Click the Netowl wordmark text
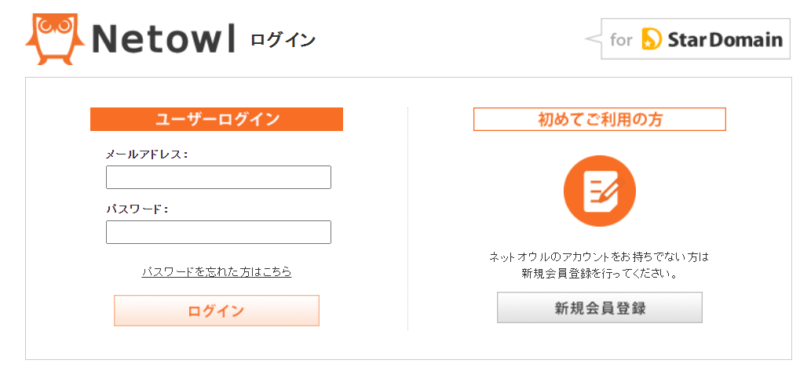The image size is (800, 371). pyautogui.click(x=163, y=40)
